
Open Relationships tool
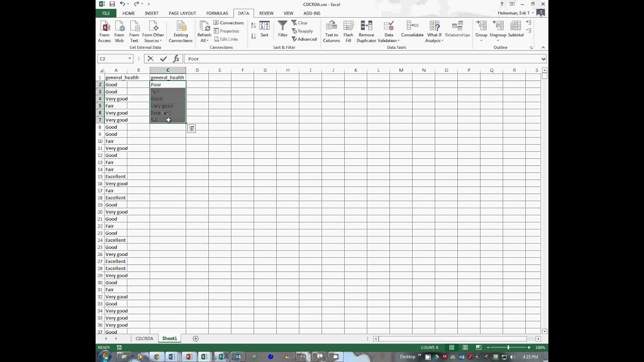click(x=457, y=29)
